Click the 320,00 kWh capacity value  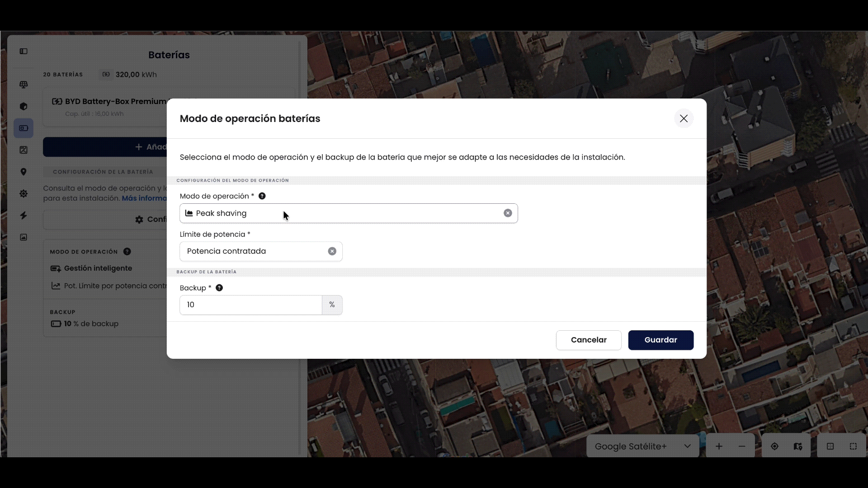(136, 75)
